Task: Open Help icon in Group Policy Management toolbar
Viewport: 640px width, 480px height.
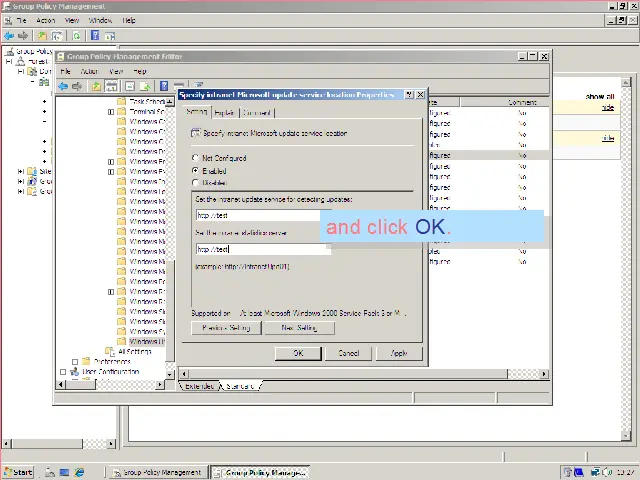Action: click(95, 36)
